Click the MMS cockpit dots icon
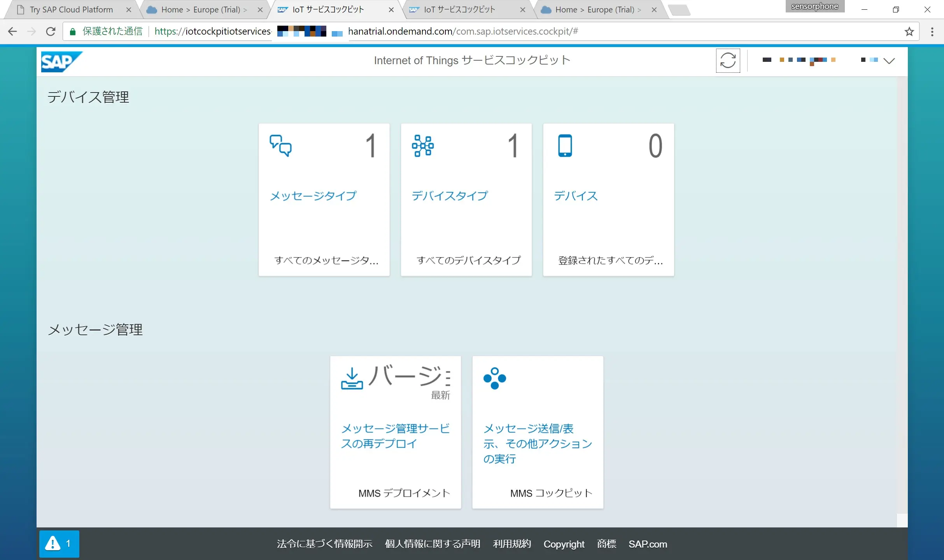The height and width of the screenshot is (560, 944). [x=494, y=378]
